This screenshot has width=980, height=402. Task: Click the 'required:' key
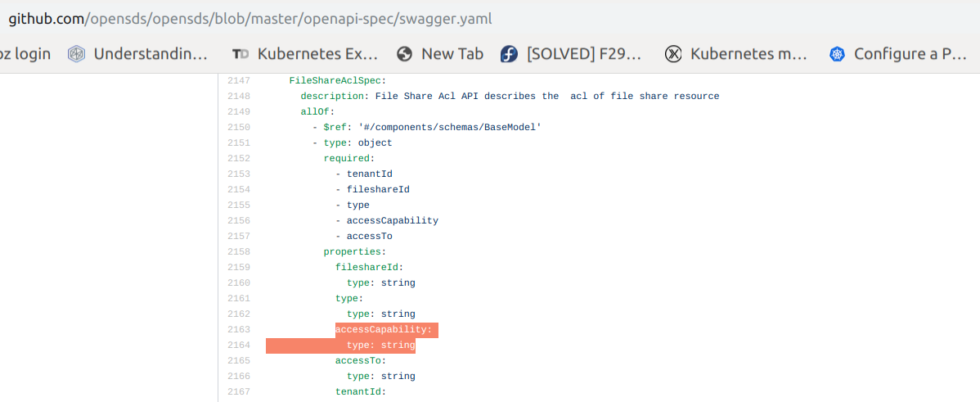click(348, 158)
